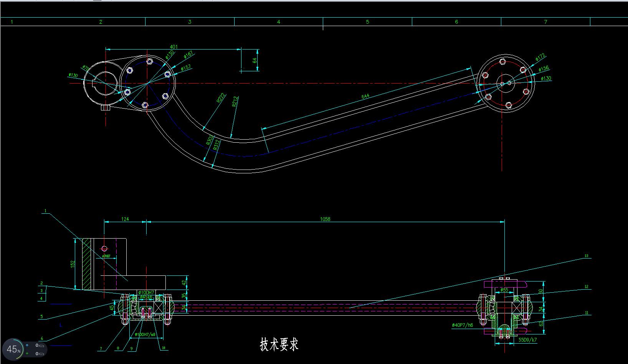Click the ø70 diameter label on the hub

click(86, 69)
